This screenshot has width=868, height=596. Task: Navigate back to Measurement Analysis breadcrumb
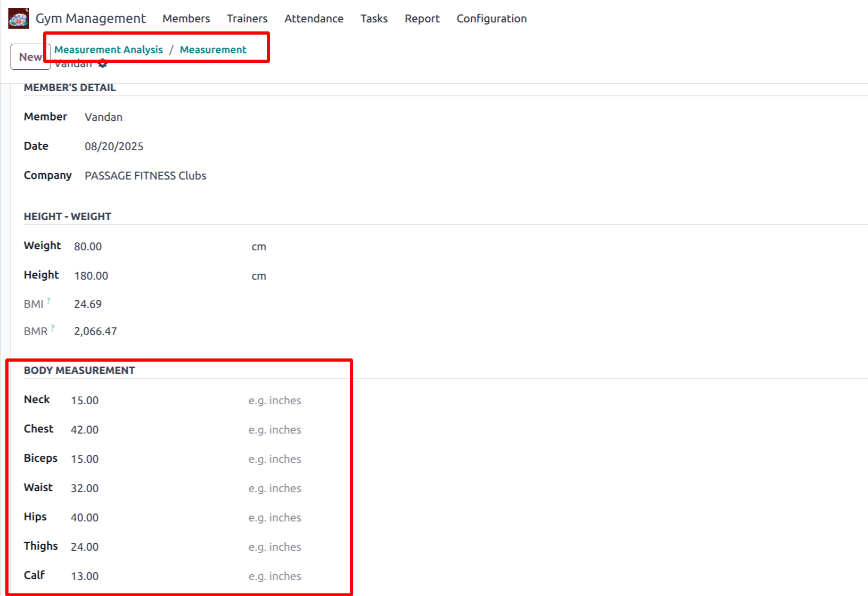(109, 50)
